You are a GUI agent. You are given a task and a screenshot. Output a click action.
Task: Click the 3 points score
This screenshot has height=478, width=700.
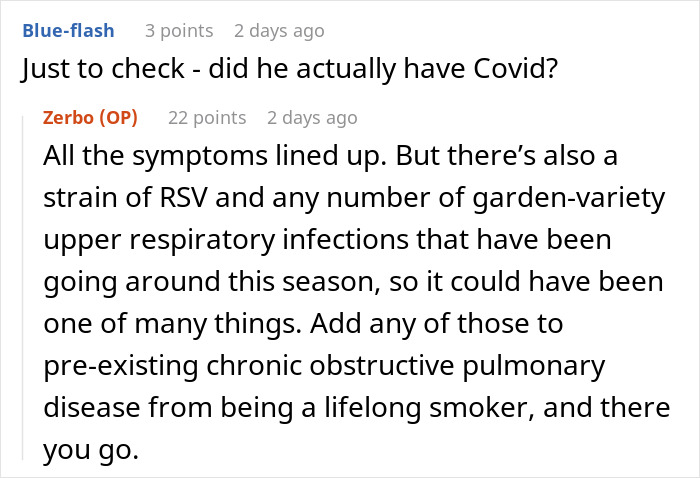(178, 30)
